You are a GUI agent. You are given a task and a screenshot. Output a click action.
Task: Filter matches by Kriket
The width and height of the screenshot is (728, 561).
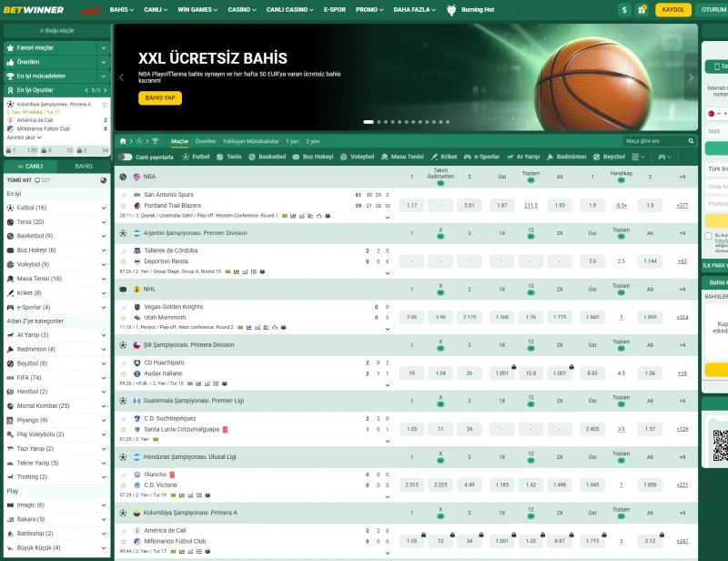tap(444, 158)
